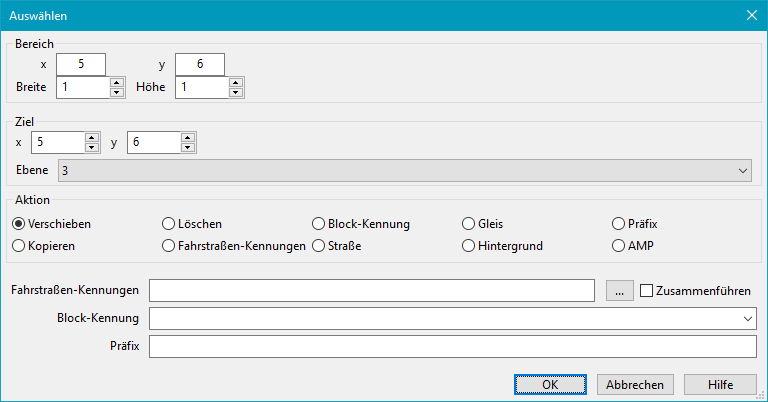768x402 pixels.
Task: Close the Auswählen dialog window
Action: (751, 14)
